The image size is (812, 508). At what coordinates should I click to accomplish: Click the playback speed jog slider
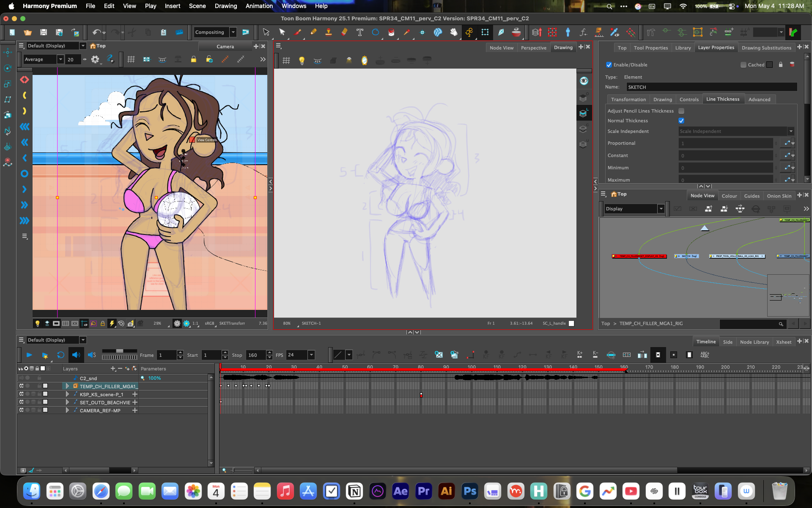[120, 351]
